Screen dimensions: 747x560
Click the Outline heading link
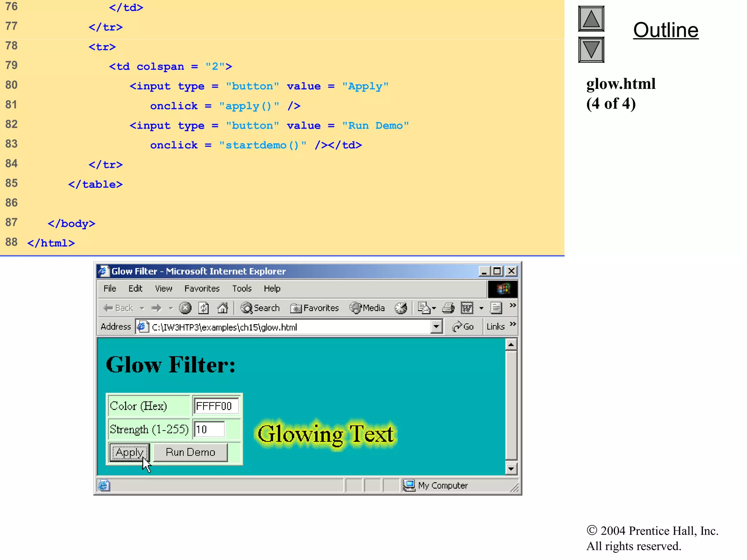666,30
